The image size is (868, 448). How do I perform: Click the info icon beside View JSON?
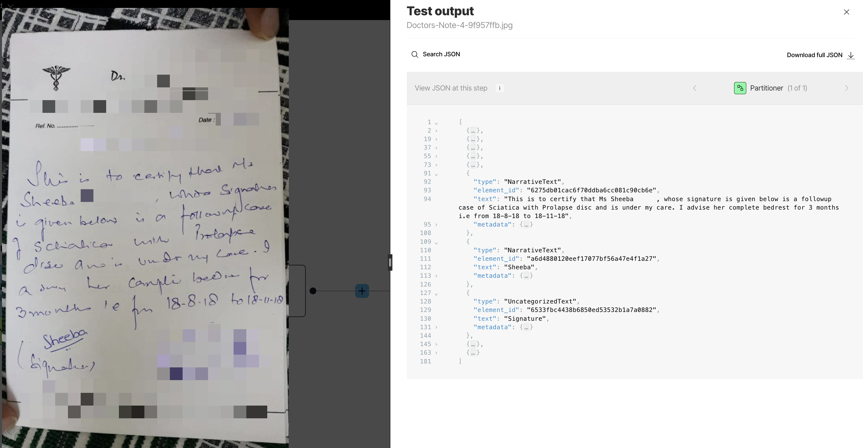tap(499, 88)
